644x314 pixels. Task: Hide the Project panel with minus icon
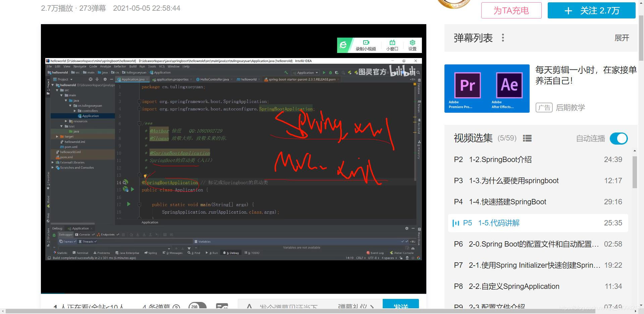111,80
